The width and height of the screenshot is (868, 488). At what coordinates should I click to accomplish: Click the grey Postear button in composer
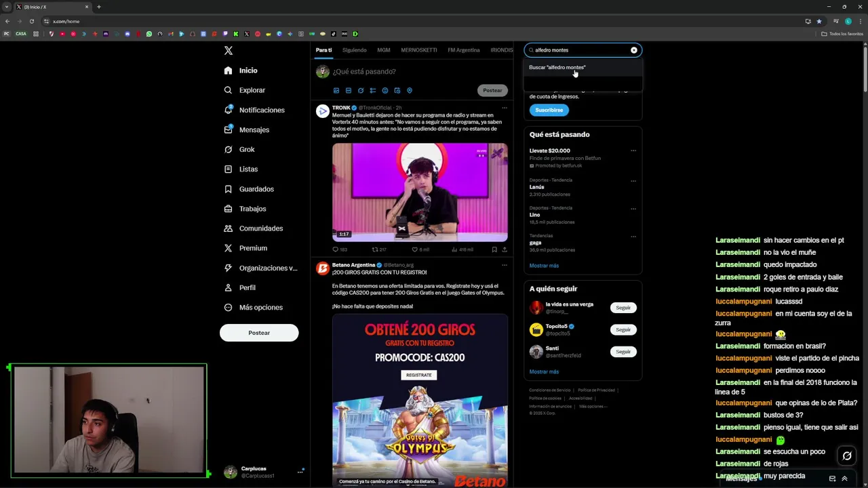click(492, 90)
